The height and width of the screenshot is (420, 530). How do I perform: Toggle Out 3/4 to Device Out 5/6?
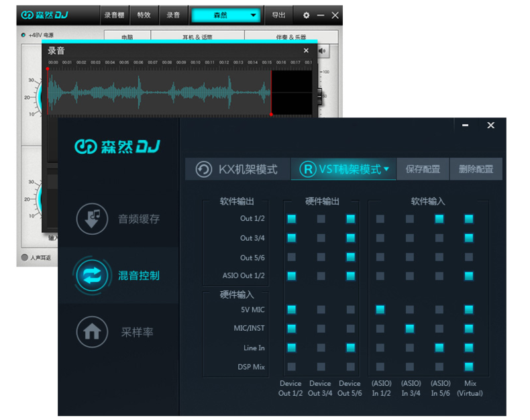(x=350, y=238)
